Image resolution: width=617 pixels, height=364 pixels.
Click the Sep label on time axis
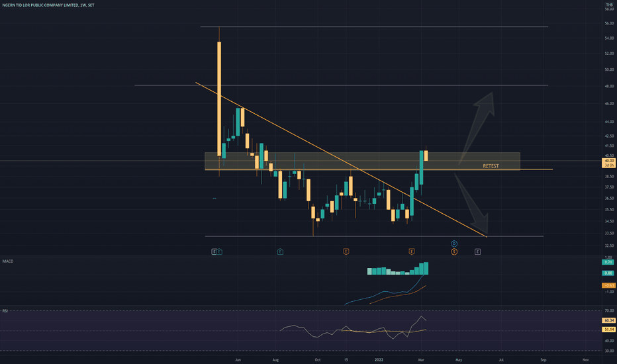tap(544, 360)
